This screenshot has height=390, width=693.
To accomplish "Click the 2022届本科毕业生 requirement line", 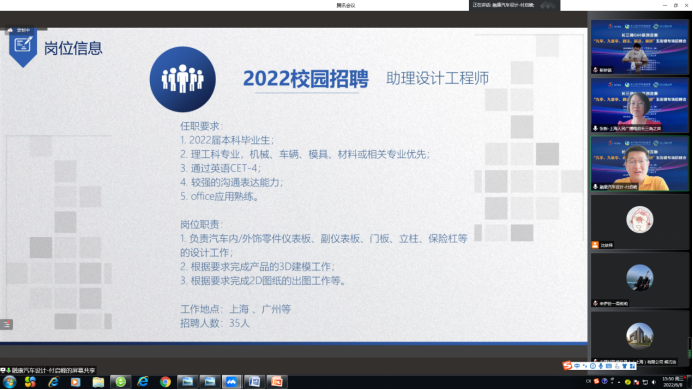I will 227,140.
